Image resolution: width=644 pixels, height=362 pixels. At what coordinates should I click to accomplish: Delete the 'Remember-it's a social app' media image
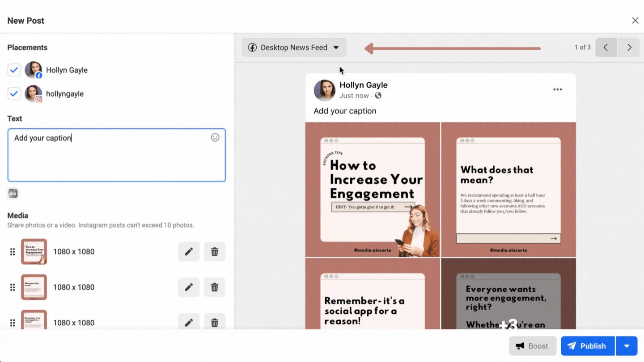point(215,322)
